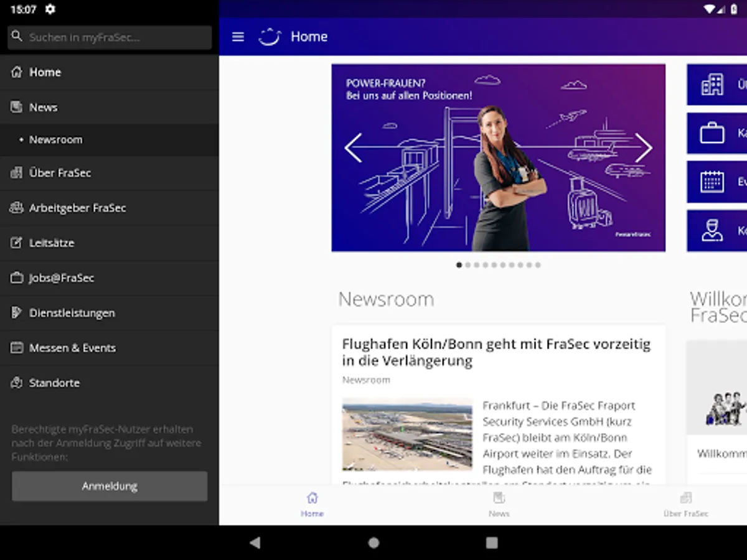Tap the Android back button
Image resolution: width=747 pixels, height=560 pixels.
pos(255,543)
